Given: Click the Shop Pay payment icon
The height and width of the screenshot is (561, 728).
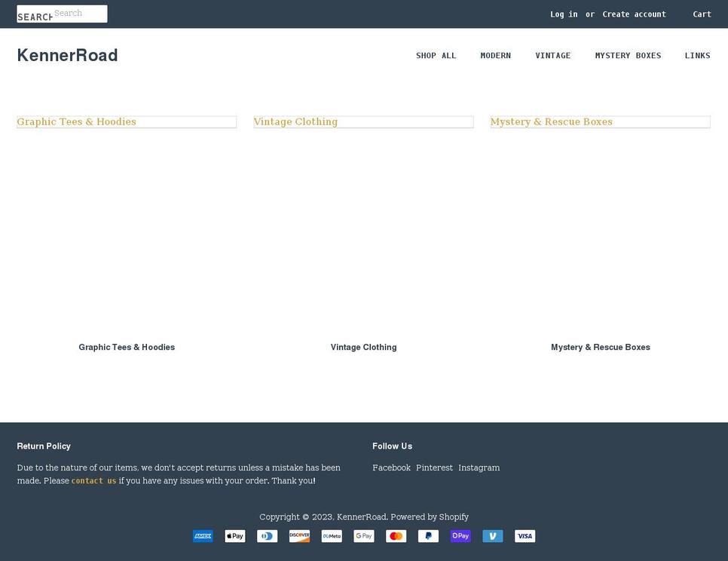Looking at the screenshot, I should click(460, 536).
